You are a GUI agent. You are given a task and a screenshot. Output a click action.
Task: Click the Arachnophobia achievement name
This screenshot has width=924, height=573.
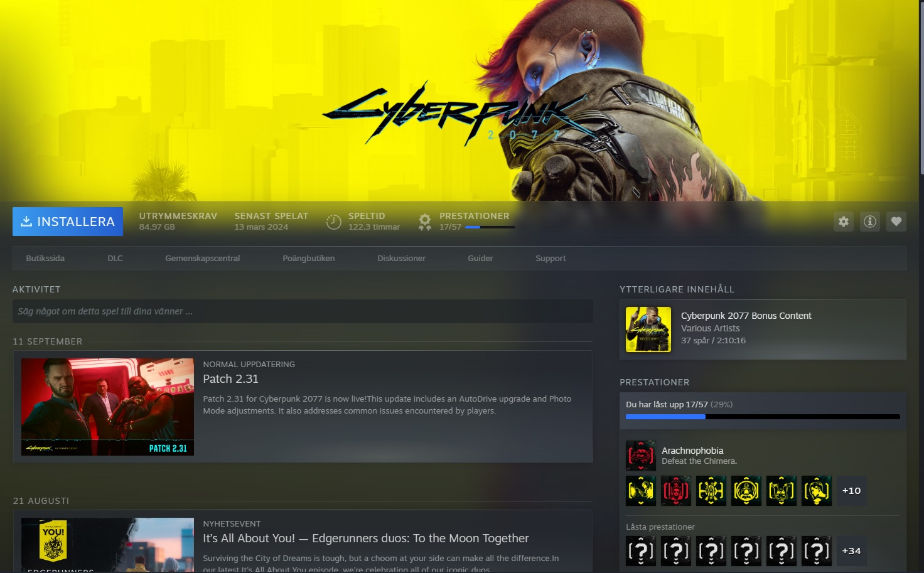point(692,451)
